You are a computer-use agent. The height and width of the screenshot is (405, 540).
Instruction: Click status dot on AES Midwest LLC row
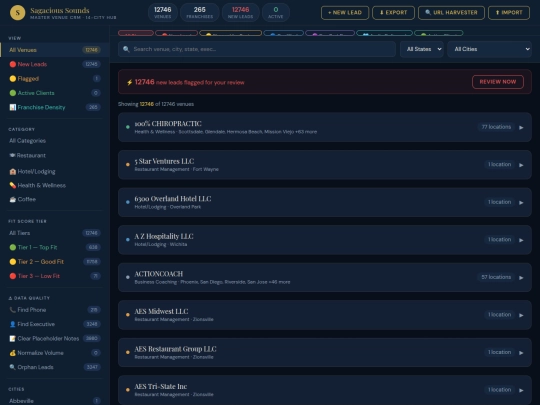128,315
